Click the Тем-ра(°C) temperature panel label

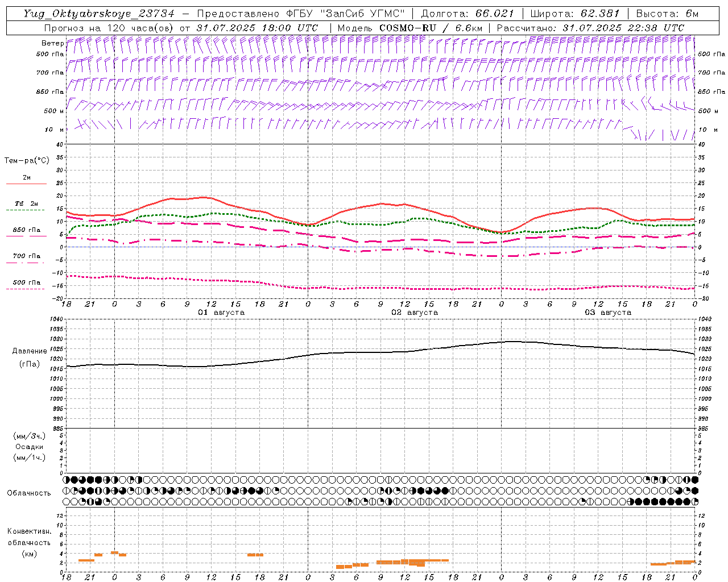[x=27, y=161]
